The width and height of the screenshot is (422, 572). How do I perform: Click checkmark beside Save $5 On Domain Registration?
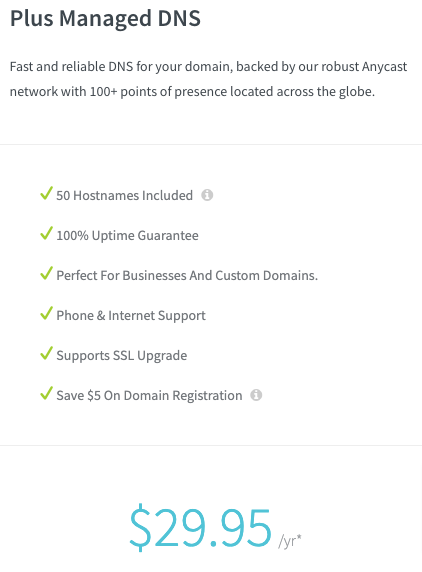46,393
